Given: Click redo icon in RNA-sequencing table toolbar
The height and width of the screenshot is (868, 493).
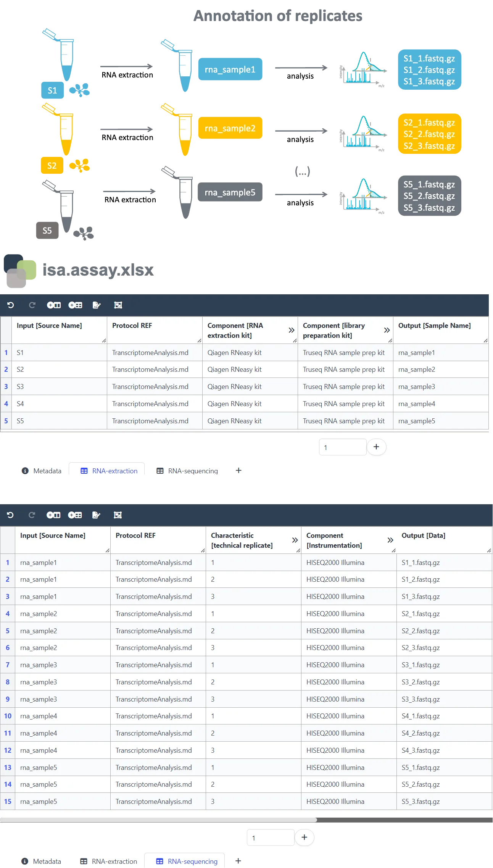Looking at the screenshot, I should pos(32,515).
